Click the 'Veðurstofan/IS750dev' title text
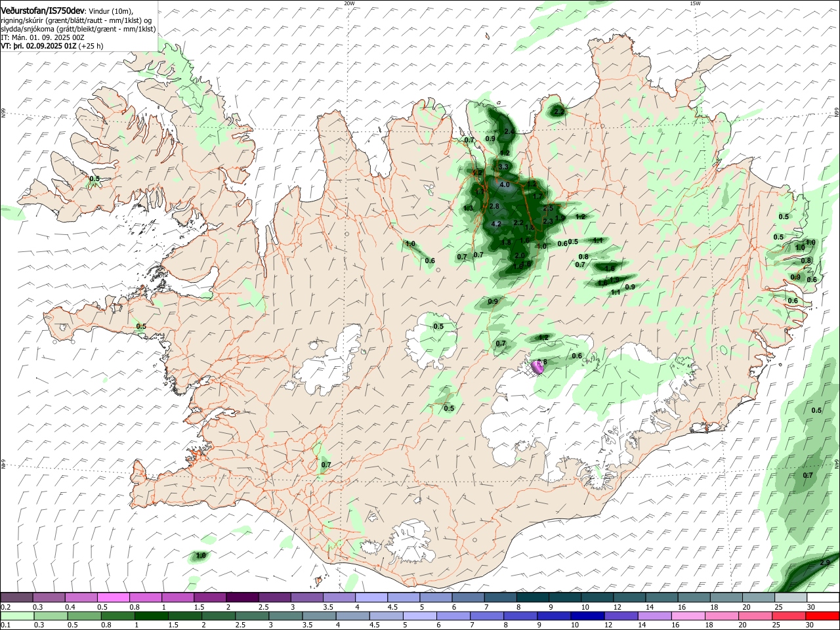The width and height of the screenshot is (840, 630). (x=43, y=11)
